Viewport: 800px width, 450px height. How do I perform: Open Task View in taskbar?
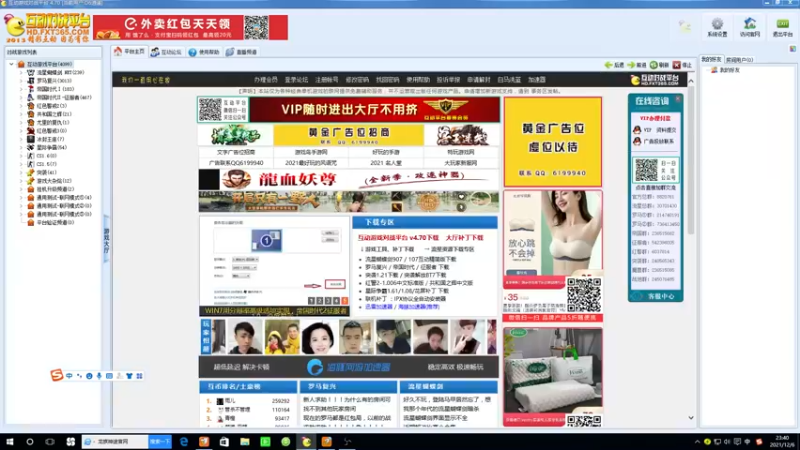[x=49, y=441]
